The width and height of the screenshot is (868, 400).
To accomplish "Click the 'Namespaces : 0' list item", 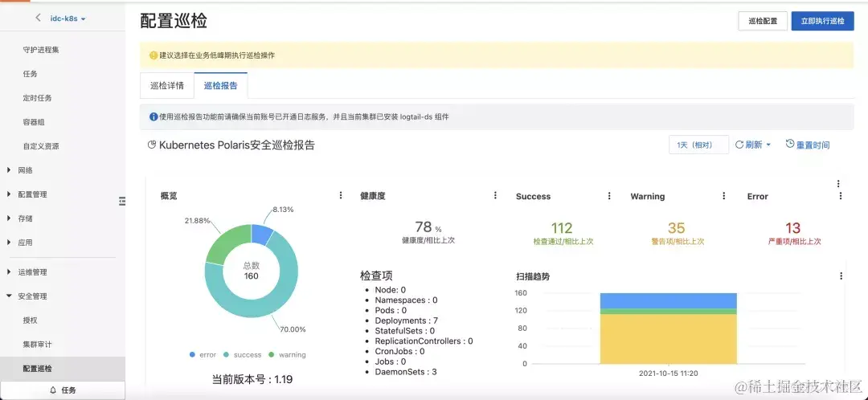I will (x=406, y=300).
